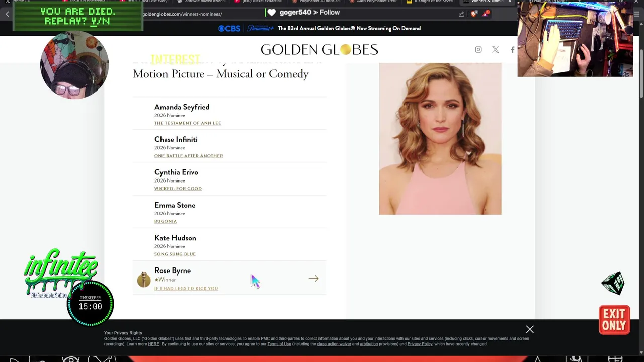Image resolution: width=644 pixels, height=362 pixels.
Task: Click the Golden Globes logo
Action: pyautogui.click(x=319, y=49)
